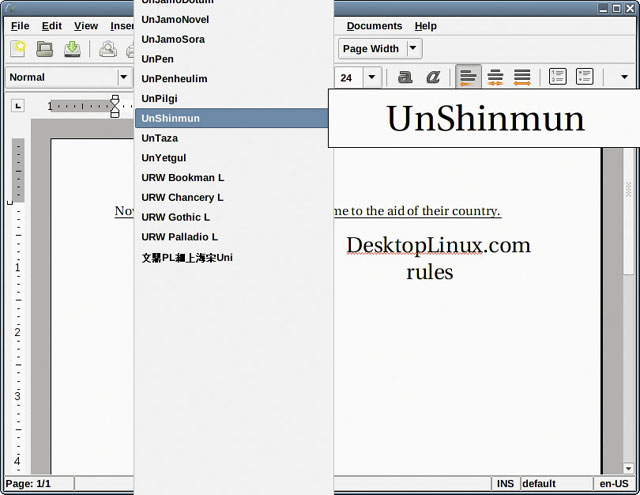This screenshot has height=495, width=640.
Task: Click the Print preview icon
Action: click(x=108, y=49)
